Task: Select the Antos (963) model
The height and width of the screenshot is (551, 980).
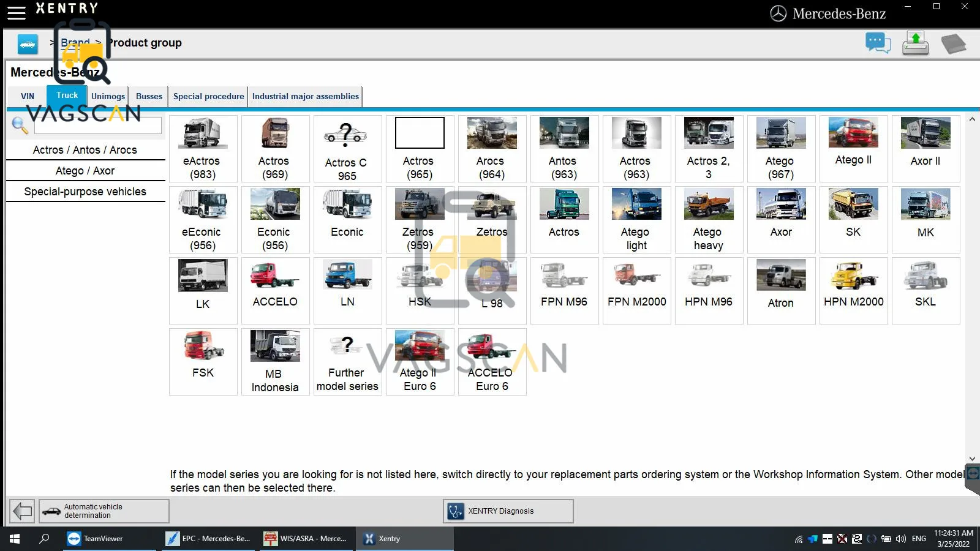Action: pos(564,149)
